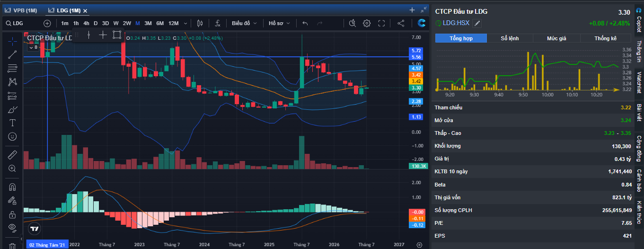Expand more timeframes chevron after 12M
Viewport: 644px width, 249px height.
click(x=185, y=23)
